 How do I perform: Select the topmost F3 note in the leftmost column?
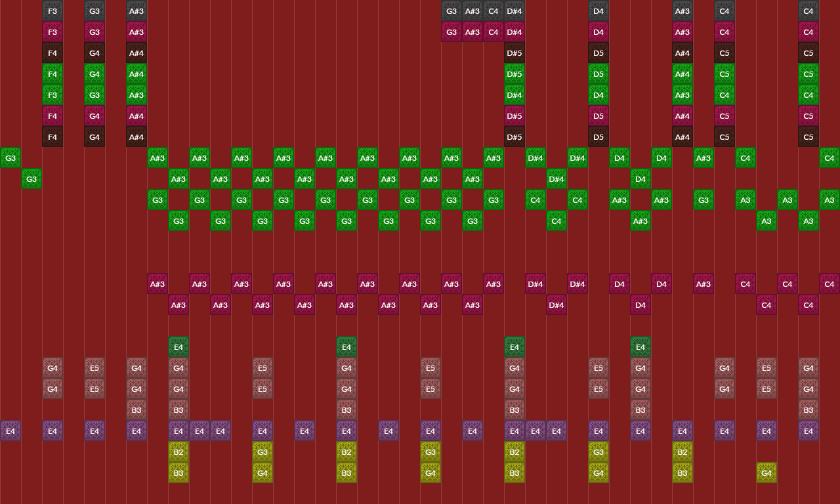click(x=52, y=11)
